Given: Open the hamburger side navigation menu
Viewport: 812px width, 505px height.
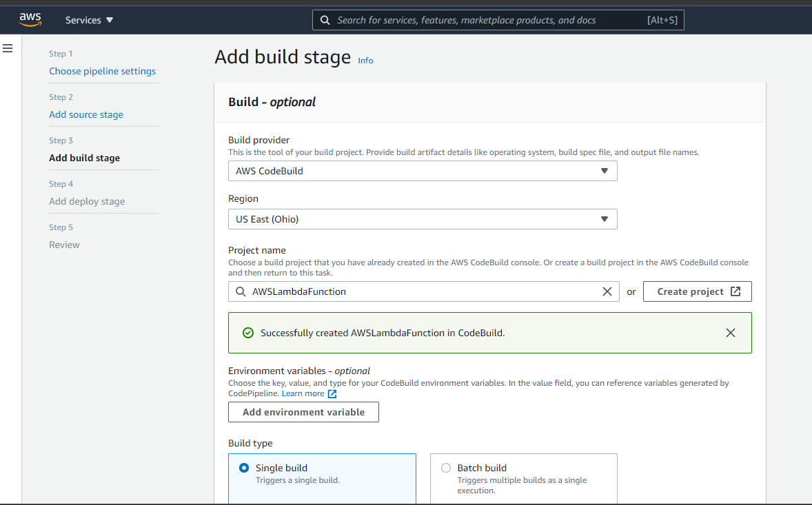Looking at the screenshot, I should (8, 48).
